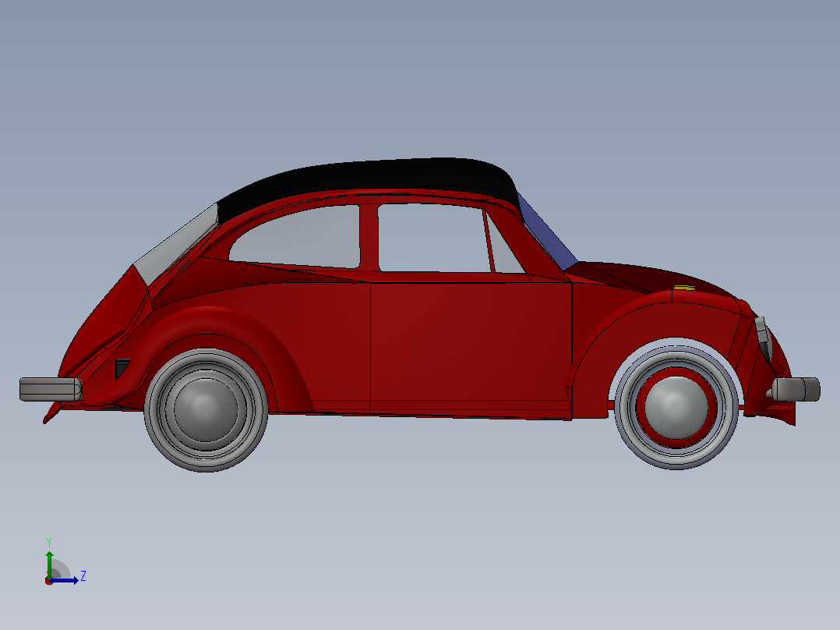This screenshot has width=840, height=630.
Task: Click the green Y axis of the triad
Action: 49,565
